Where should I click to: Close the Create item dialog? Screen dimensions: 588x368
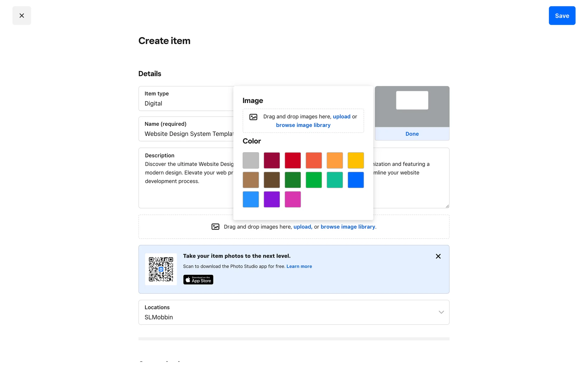point(21,16)
